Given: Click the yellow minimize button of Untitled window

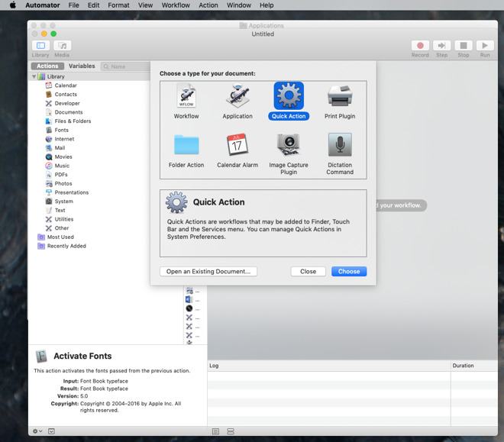Looking at the screenshot, I should (x=44, y=34).
